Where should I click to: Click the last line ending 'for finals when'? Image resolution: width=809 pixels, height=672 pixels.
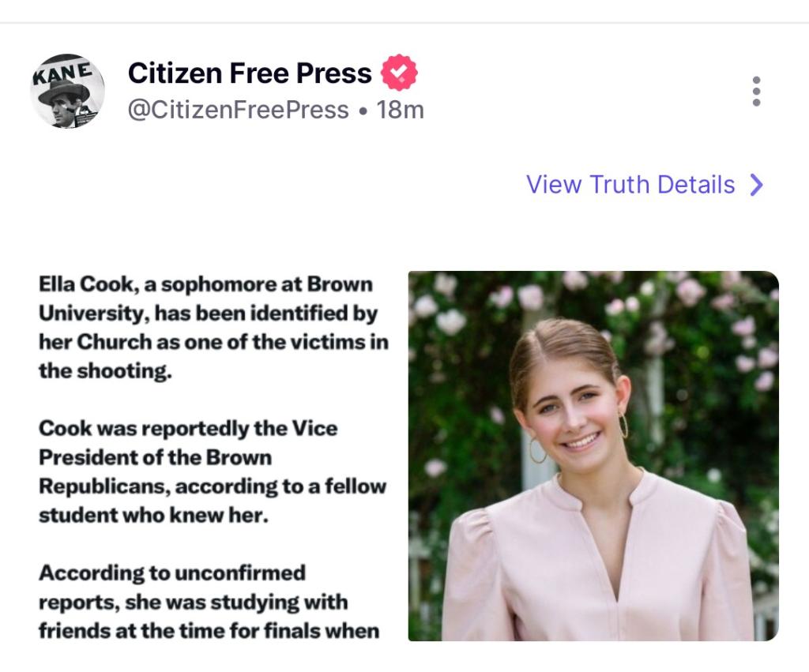coord(209,630)
